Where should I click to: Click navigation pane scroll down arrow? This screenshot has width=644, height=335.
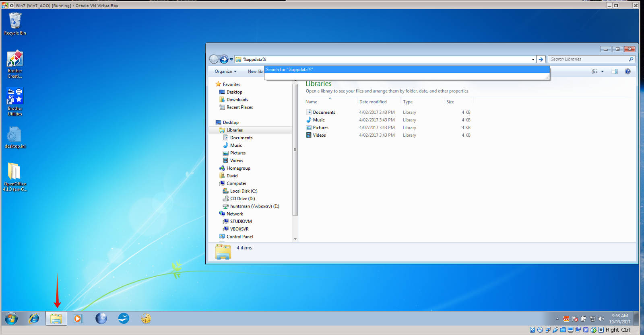click(x=295, y=239)
